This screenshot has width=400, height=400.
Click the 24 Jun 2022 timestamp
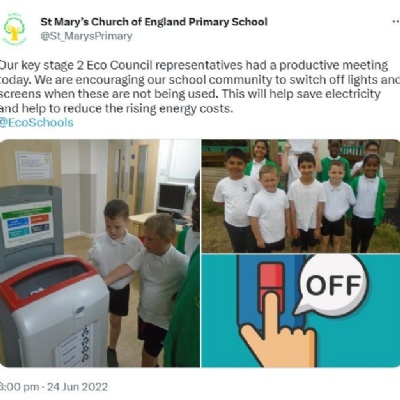77,387
